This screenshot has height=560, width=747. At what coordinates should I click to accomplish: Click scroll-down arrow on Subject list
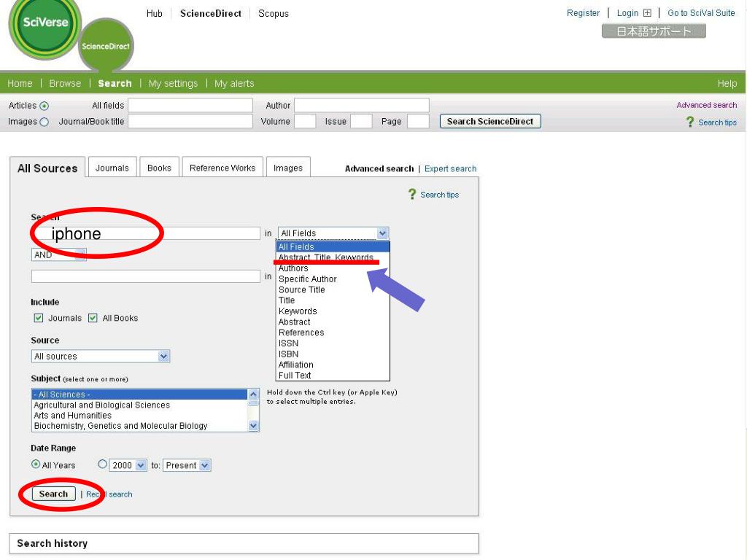click(253, 426)
